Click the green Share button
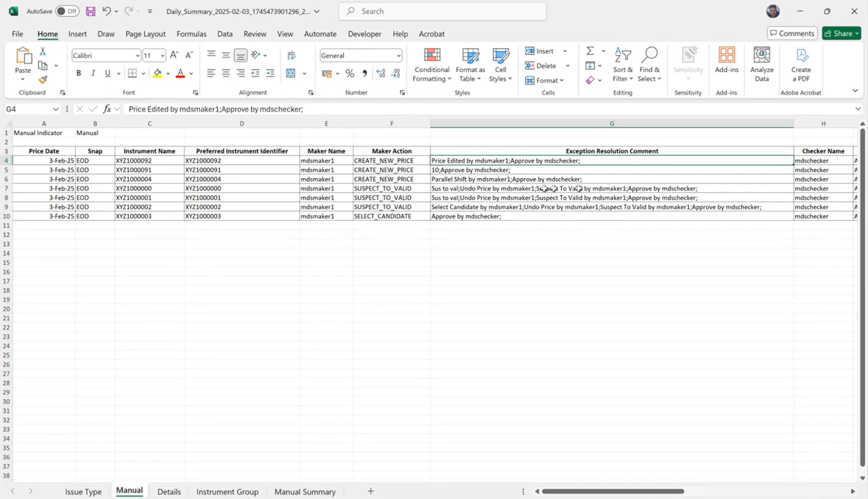The width and height of the screenshot is (868, 499). click(842, 33)
